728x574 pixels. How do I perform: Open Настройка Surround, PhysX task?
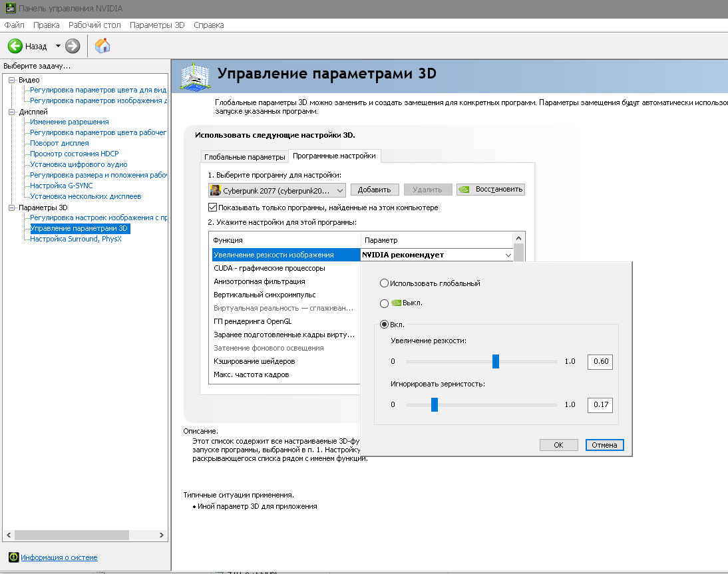click(x=76, y=239)
